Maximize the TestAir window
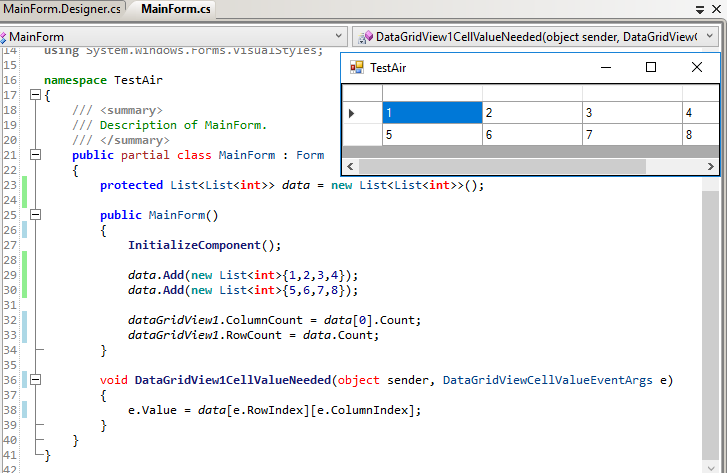 coord(650,68)
